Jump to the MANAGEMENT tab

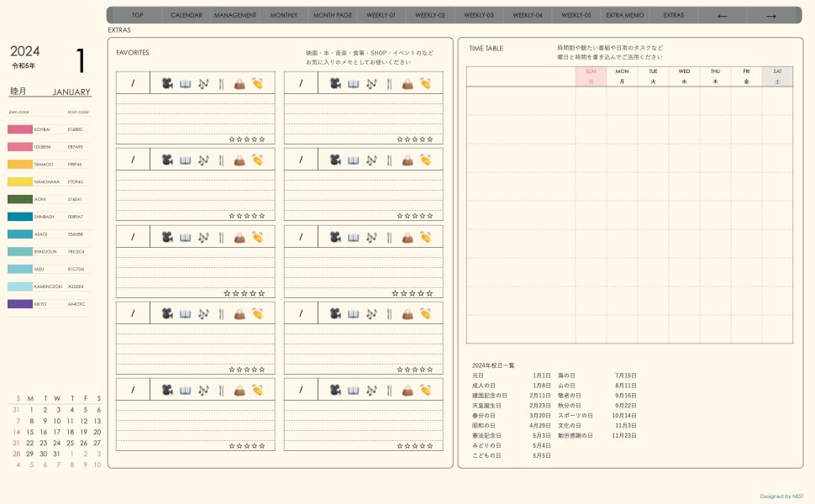coord(235,15)
